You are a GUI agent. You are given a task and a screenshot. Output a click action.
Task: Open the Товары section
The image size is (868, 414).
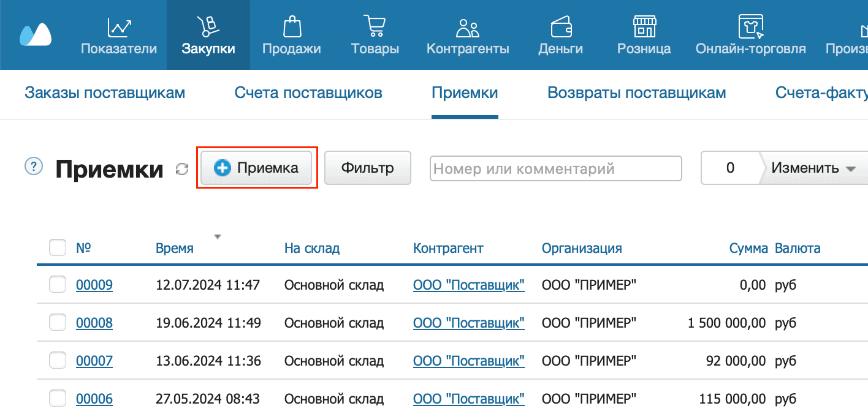pyautogui.click(x=375, y=34)
